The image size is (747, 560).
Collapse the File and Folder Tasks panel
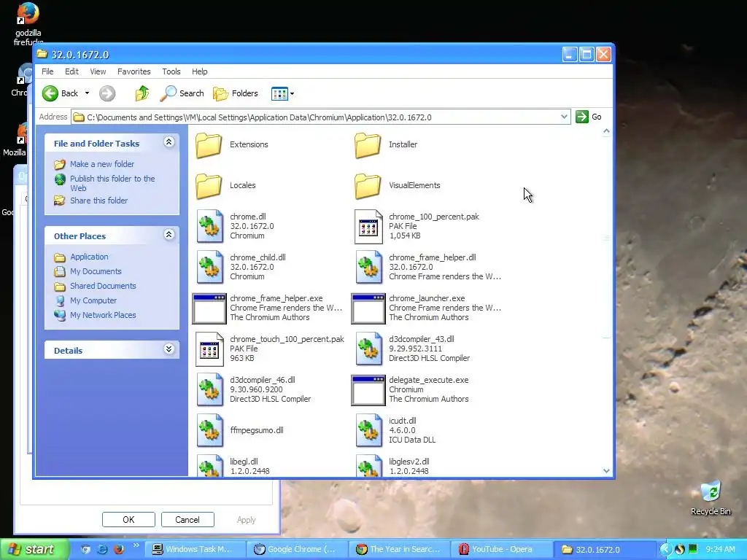169,142
